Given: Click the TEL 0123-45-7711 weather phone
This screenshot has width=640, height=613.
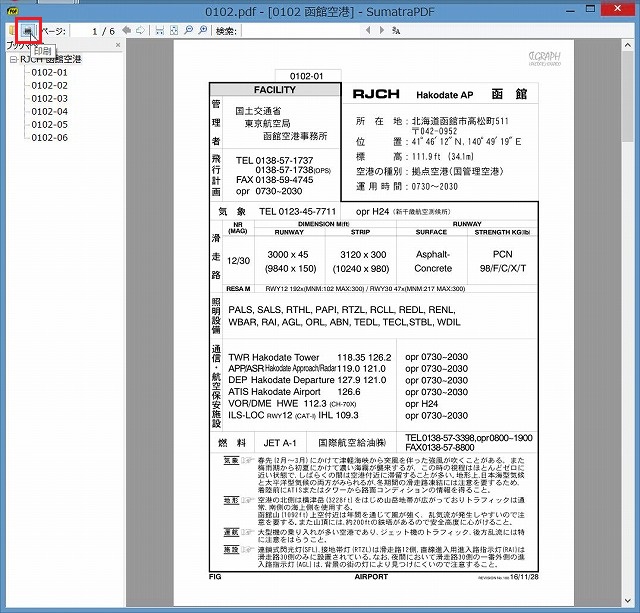Looking at the screenshot, I should [297, 211].
